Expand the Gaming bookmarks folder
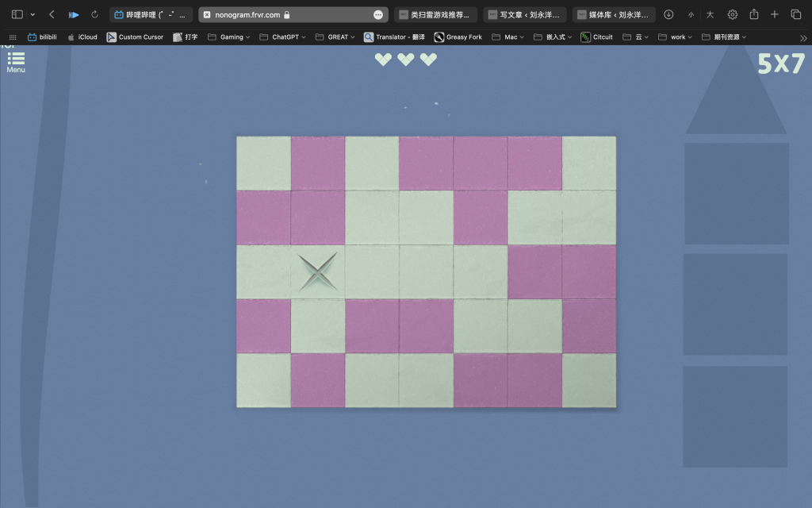This screenshot has height=508, width=812. pyautogui.click(x=228, y=37)
